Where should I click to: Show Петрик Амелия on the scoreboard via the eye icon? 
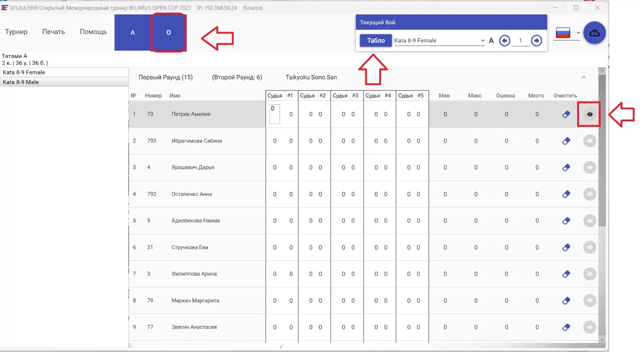[x=589, y=115]
